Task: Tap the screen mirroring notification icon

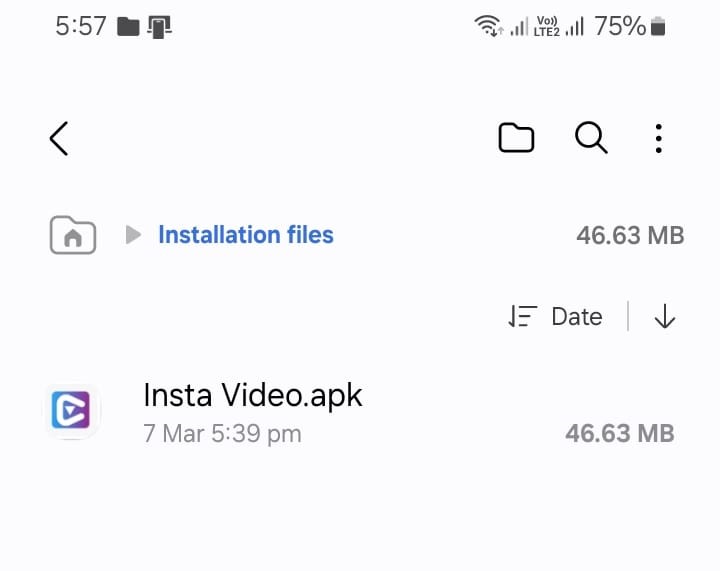Action: click(x=159, y=27)
